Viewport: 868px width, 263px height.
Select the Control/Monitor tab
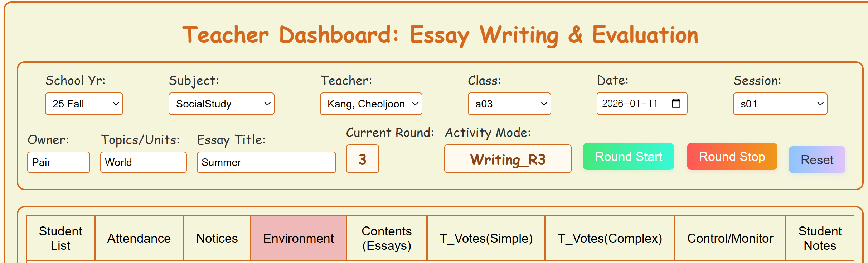tap(730, 238)
